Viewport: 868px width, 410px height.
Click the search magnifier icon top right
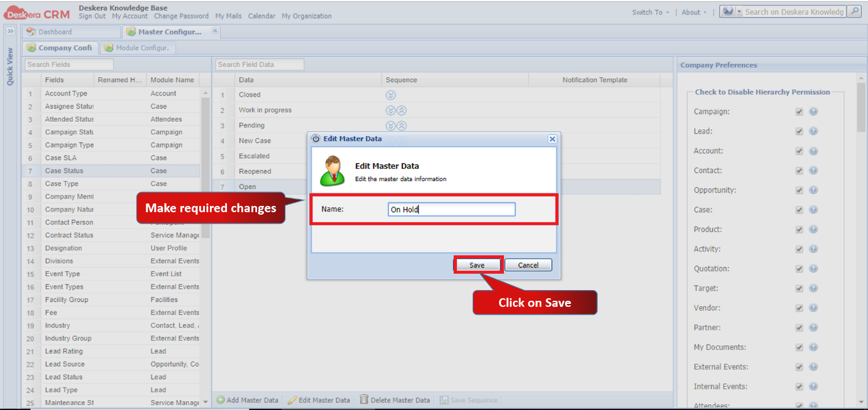[854, 11]
